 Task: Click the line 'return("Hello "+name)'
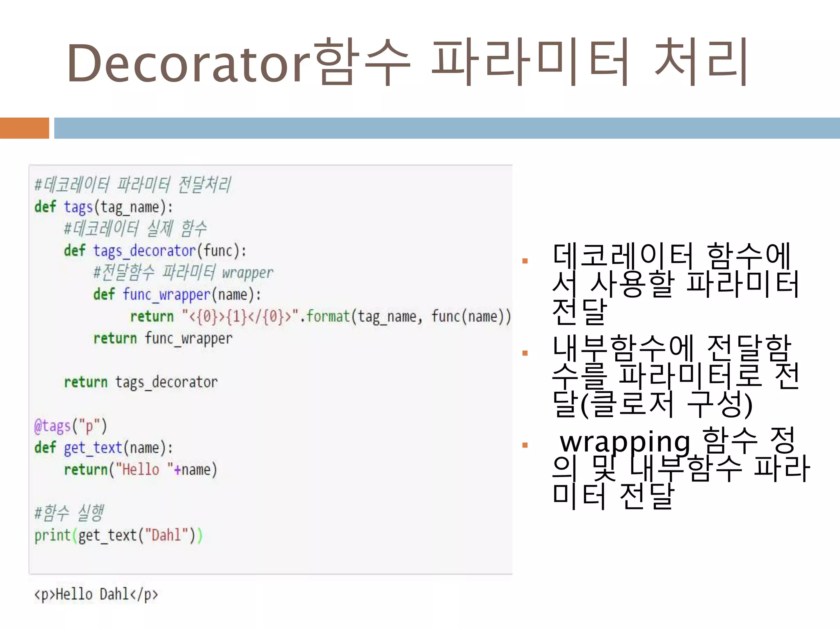[140, 470]
